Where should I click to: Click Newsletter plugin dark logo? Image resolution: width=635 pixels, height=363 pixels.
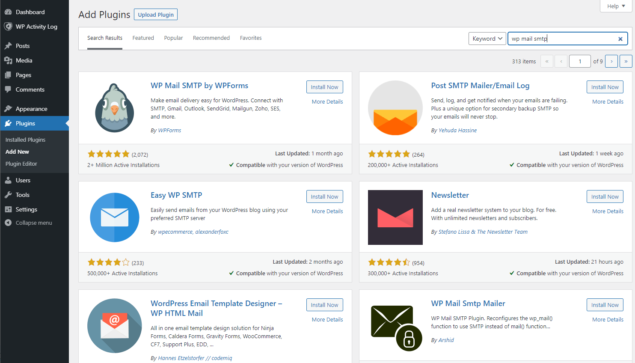[x=395, y=218]
